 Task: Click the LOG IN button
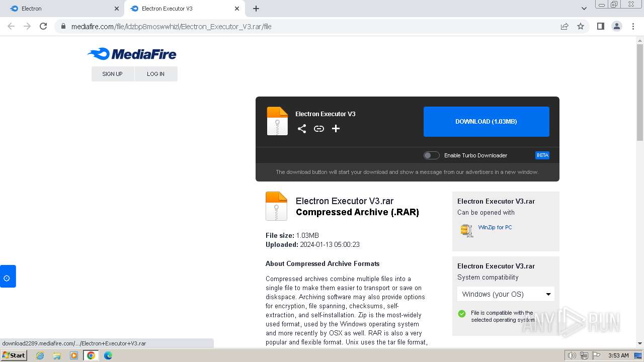(156, 74)
